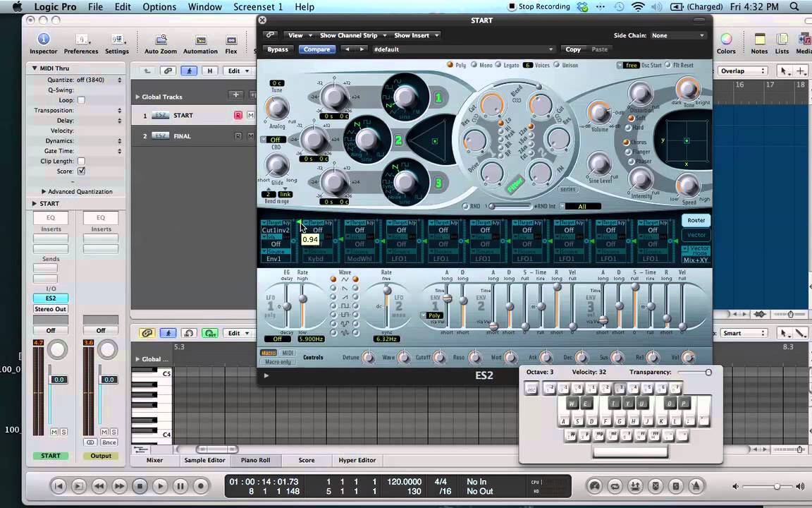Image resolution: width=812 pixels, height=508 pixels.
Task: Click the Spotlight search icon in menu bar
Action: tap(794, 7)
